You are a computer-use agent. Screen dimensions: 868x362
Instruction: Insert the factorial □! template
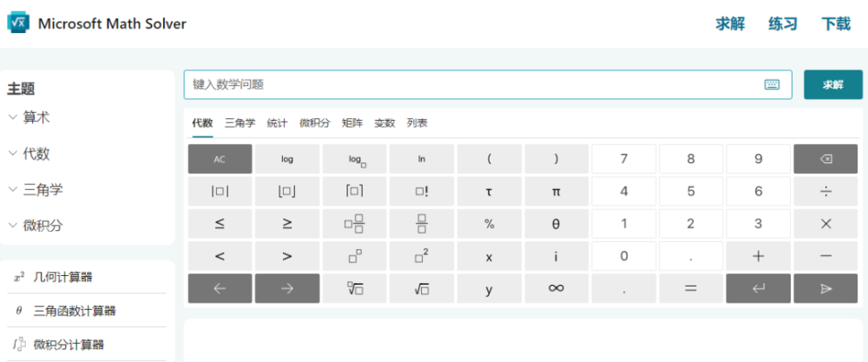(x=422, y=192)
